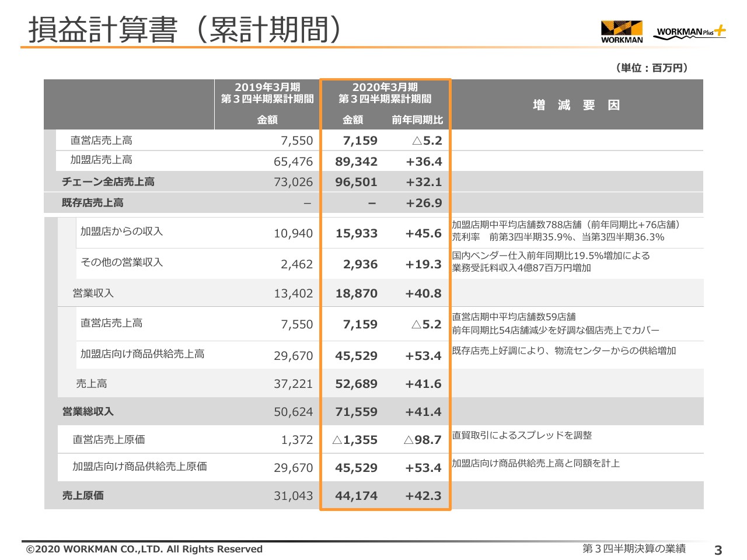Click the percentage +19.3

[424, 264]
